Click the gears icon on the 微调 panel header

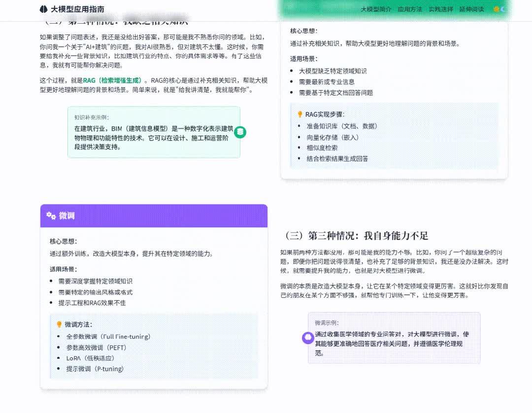click(50, 215)
